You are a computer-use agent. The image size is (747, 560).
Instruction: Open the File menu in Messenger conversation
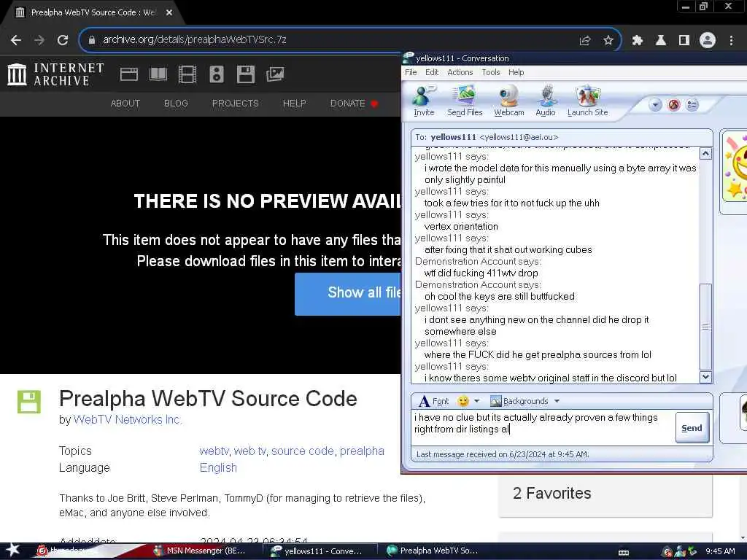(411, 72)
